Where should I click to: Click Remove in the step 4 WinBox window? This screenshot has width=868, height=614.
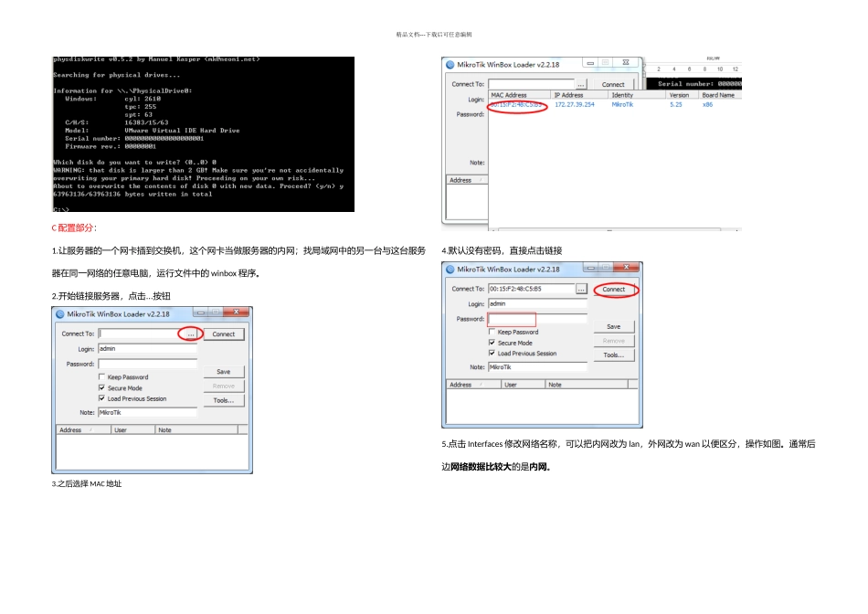point(614,341)
